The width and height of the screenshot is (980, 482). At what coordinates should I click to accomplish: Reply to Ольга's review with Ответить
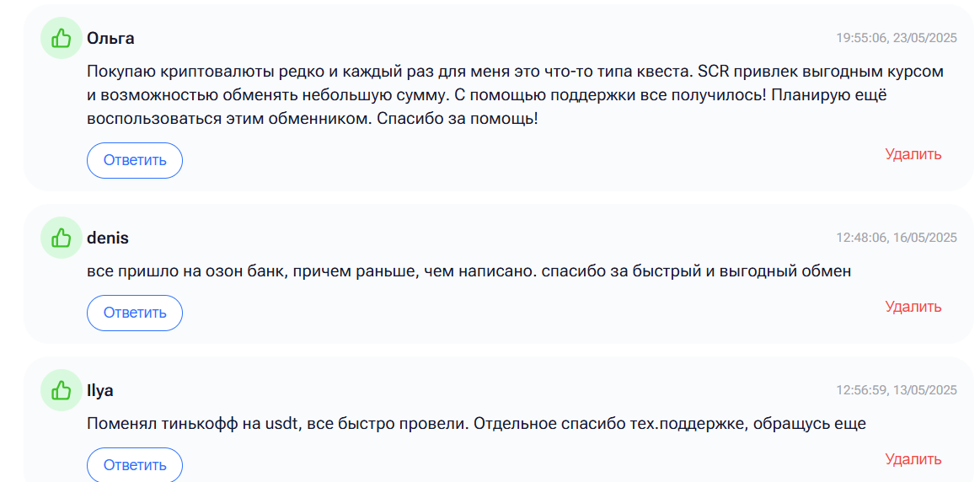134,160
